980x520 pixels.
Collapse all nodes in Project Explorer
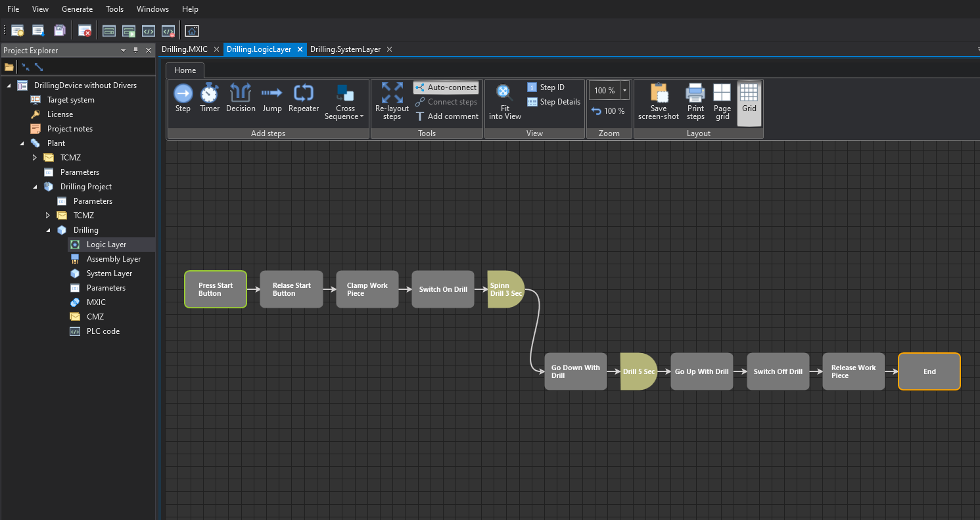tap(26, 67)
